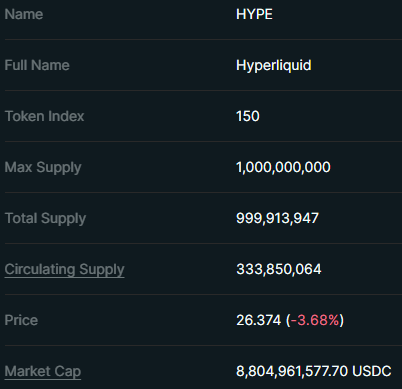Select the Hyperliquid full name value
Screen dimensions: 402x389
pyautogui.click(x=274, y=66)
